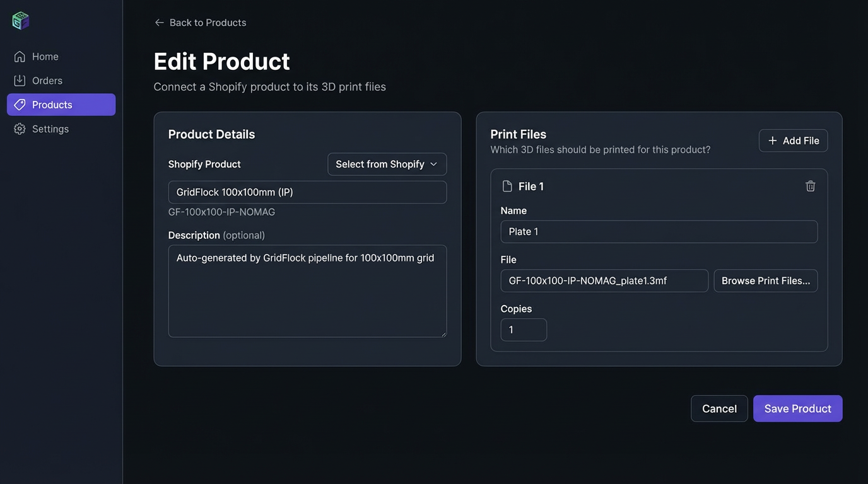Cancel editing the product

719,408
